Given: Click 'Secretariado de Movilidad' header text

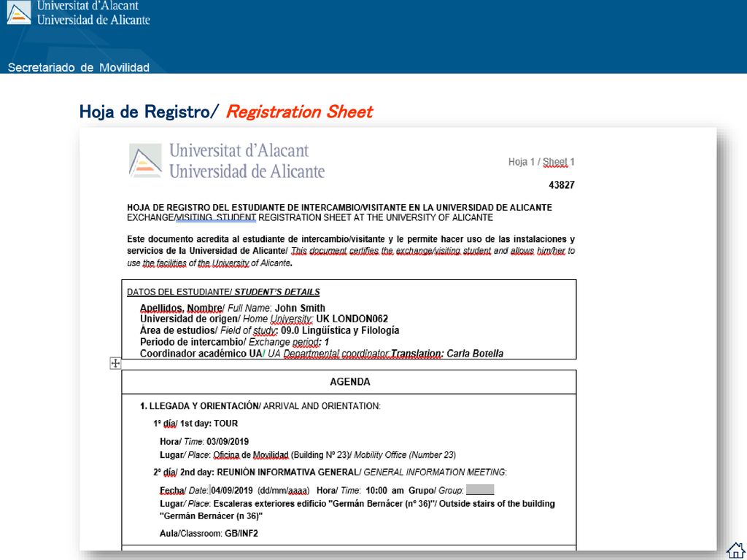Looking at the screenshot, I should click(x=79, y=67).
